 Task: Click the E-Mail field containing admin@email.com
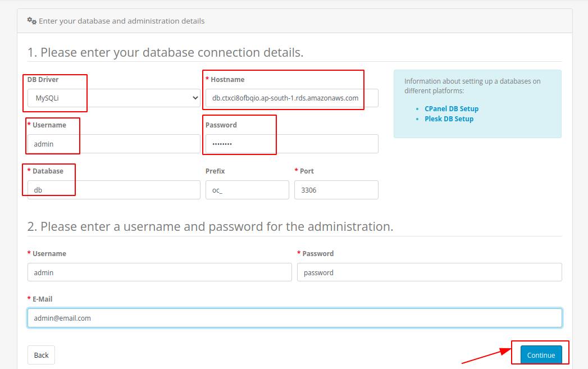pos(294,317)
